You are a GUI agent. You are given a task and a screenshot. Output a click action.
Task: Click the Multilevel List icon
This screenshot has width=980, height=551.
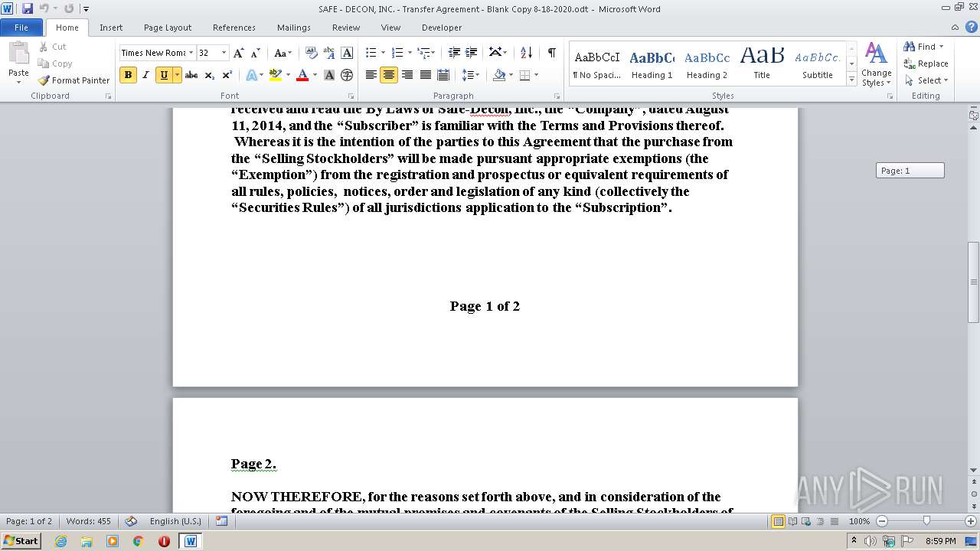[423, 53]
